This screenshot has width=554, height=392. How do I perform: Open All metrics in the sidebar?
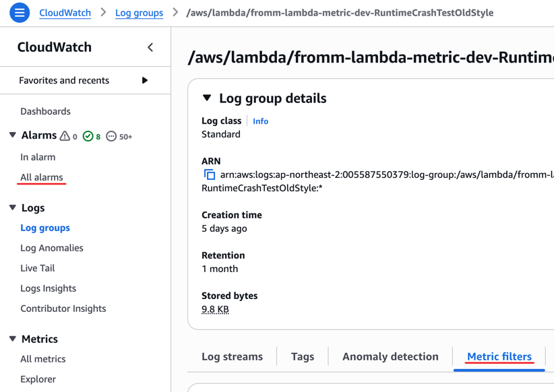[x=43, y=359]
